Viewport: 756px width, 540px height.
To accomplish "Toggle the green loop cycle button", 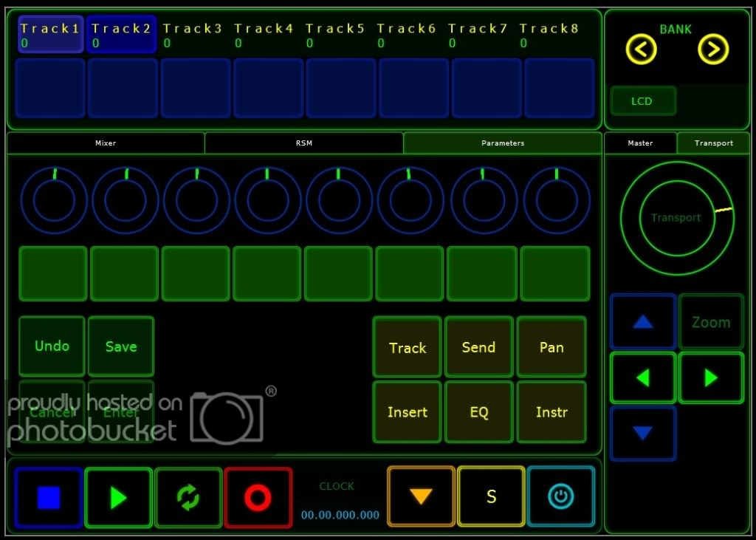I will point(188,497).
